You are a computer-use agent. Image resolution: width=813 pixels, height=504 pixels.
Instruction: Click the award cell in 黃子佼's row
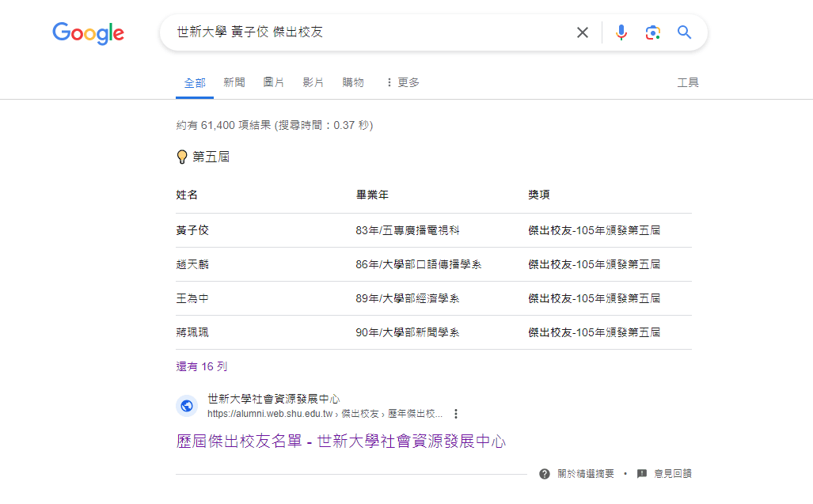pos(595,230)
